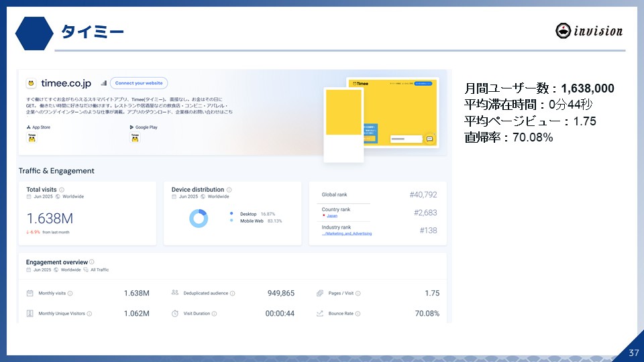Open the Timee Google Play app icon
644x362 pixels.
tap(135, 138)
